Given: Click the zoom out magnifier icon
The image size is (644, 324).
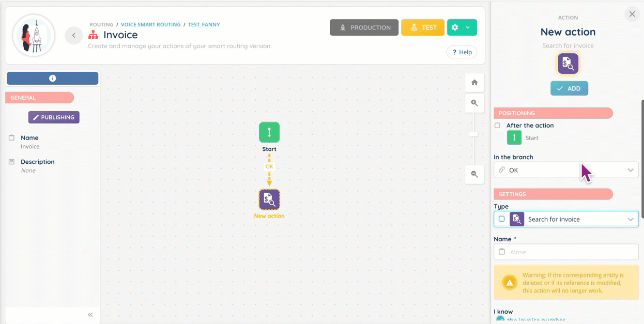Looking at the screenshot, I should 474,174.
